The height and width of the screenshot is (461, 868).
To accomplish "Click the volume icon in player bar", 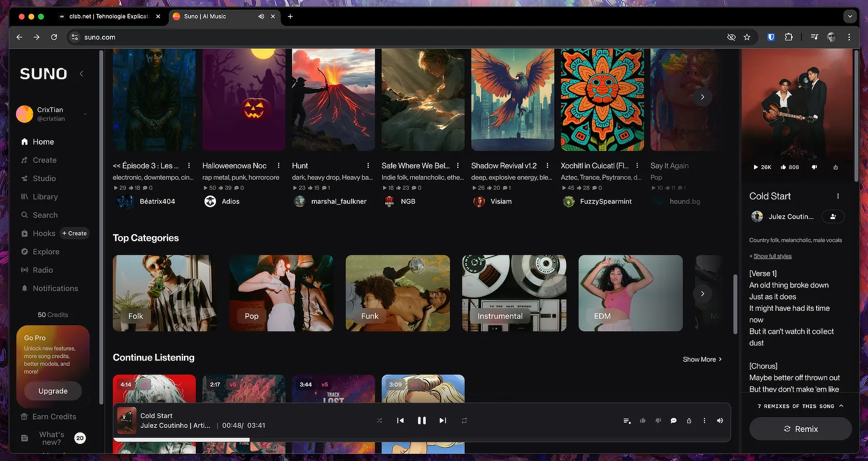I will (x=720, y=421).
